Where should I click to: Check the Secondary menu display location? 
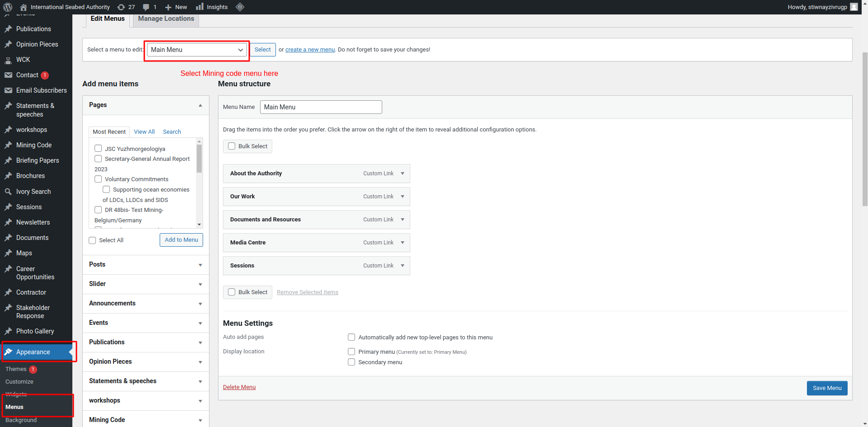pos(351,362)
